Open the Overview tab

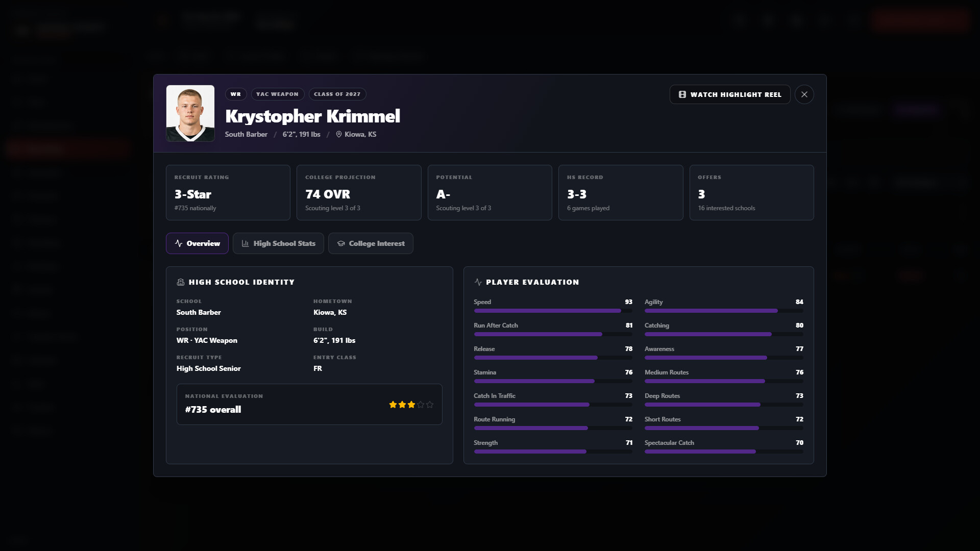tap(197, 243)
